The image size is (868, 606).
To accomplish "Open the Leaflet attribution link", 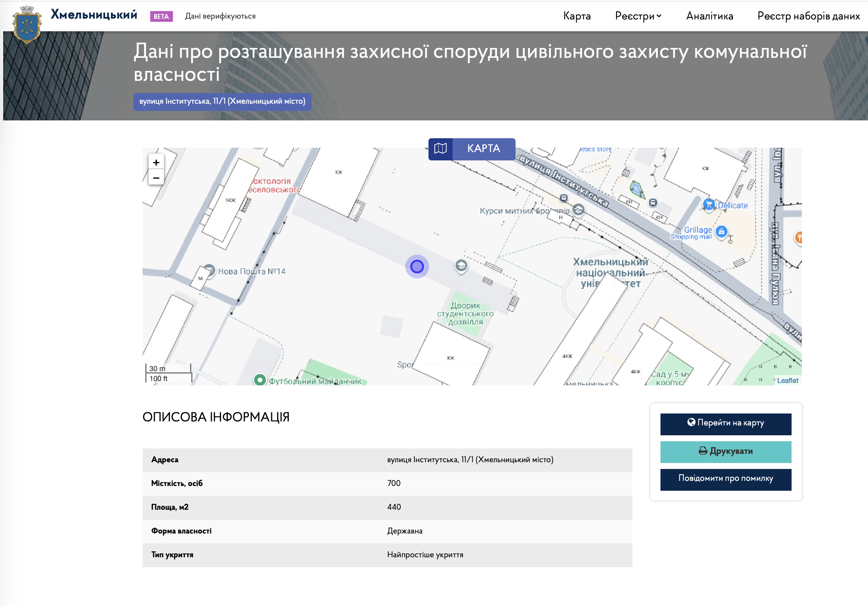I will [x=787, y=381].
